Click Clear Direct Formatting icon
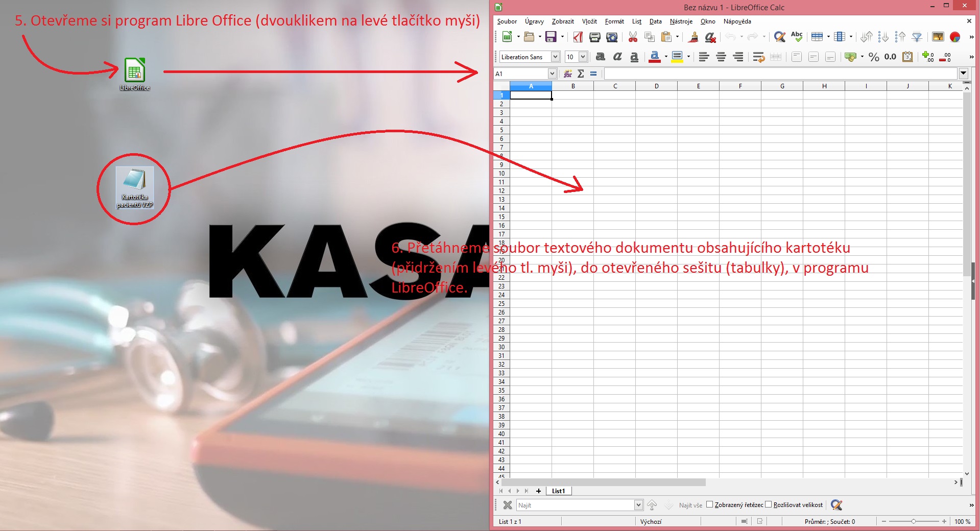Viewport: 980px width, 531px height. click(x=710, y=37)
